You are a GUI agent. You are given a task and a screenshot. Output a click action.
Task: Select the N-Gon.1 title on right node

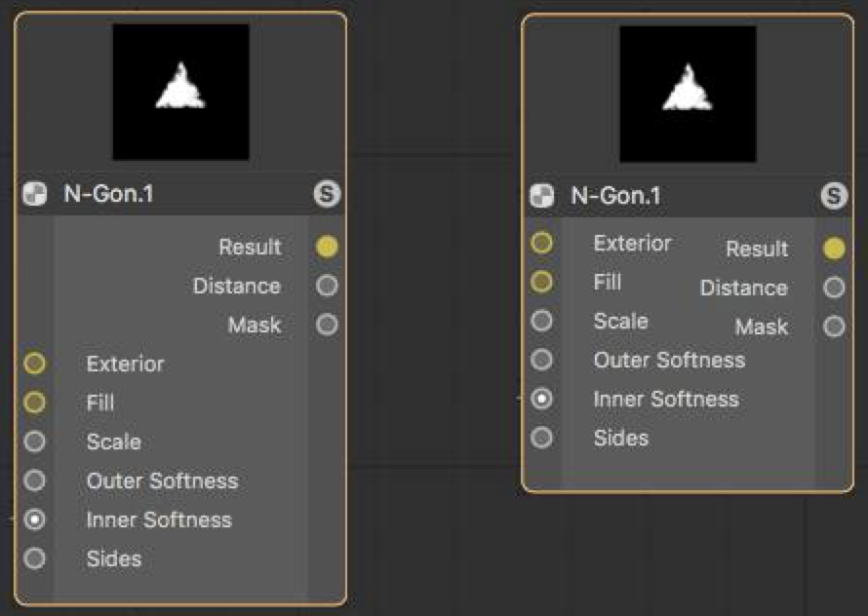(615, 196)
